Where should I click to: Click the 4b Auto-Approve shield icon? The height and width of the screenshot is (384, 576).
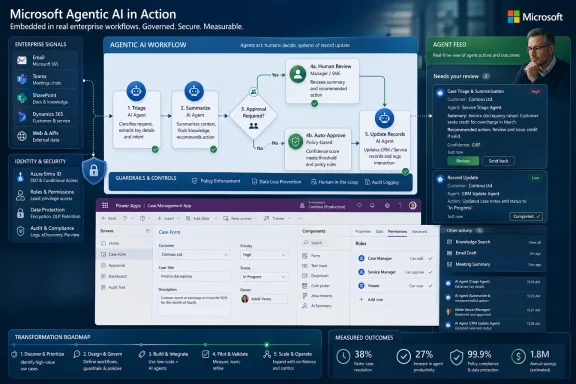296,142
